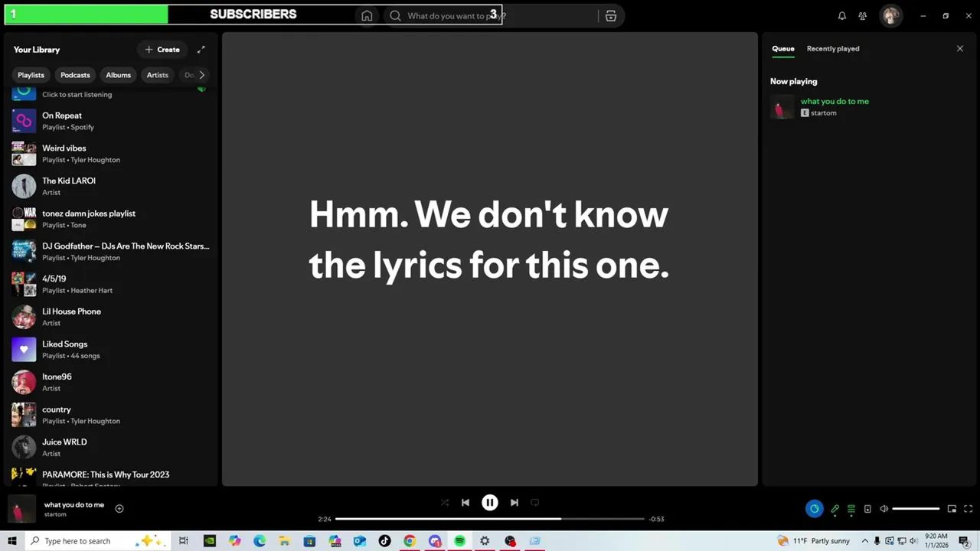Toggle shuffle in the player bar
The width and height of the screenshot is (980, 551).
(x=445, y=503)
